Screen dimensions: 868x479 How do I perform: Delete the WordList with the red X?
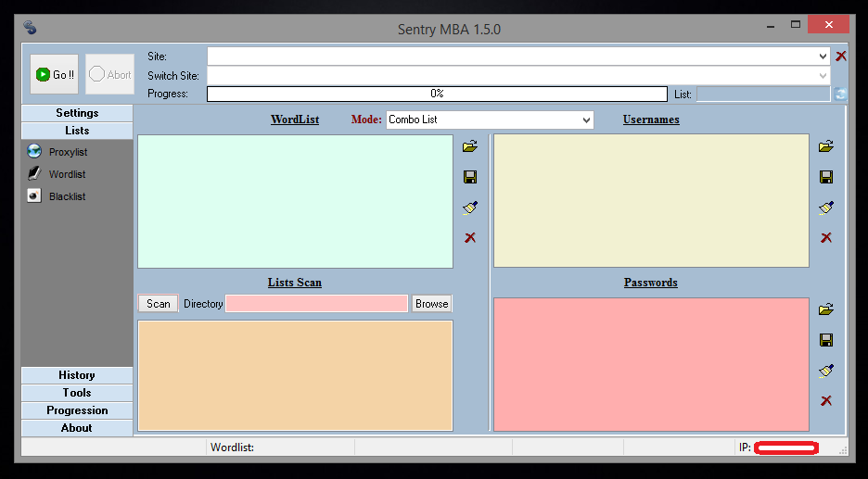tap(470, 238)
